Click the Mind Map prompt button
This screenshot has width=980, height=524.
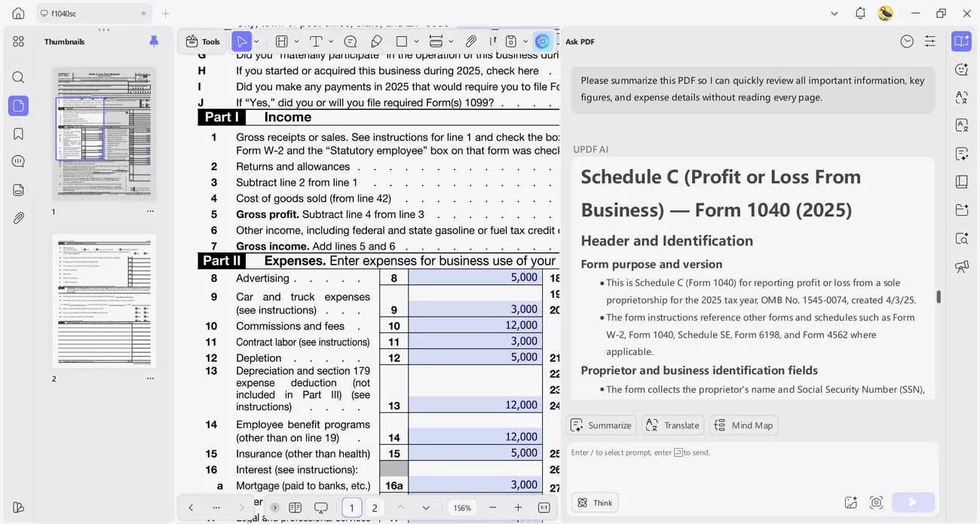tap(744, 425)
